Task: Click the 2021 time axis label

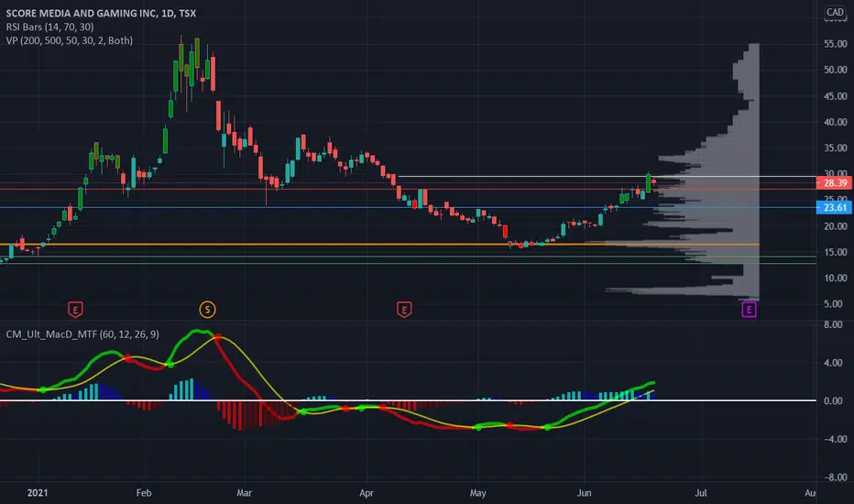Action: pyautogui.click(x=37, y=493)
